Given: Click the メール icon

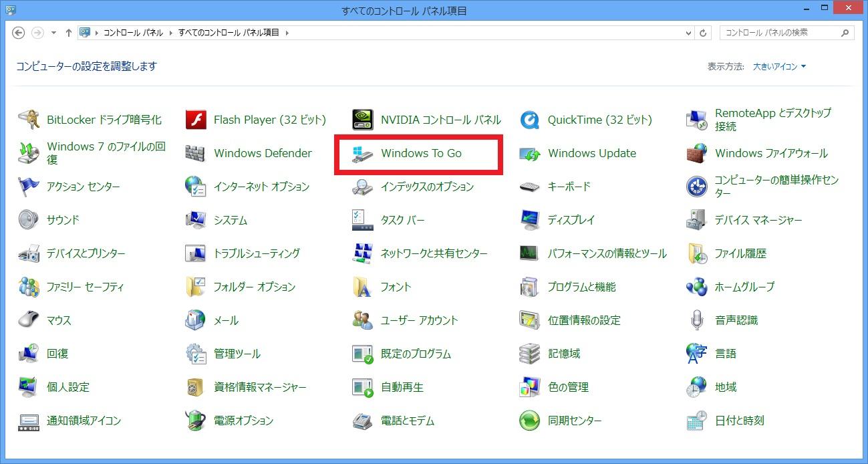Looking at the screenshot, I should [195, 320].
